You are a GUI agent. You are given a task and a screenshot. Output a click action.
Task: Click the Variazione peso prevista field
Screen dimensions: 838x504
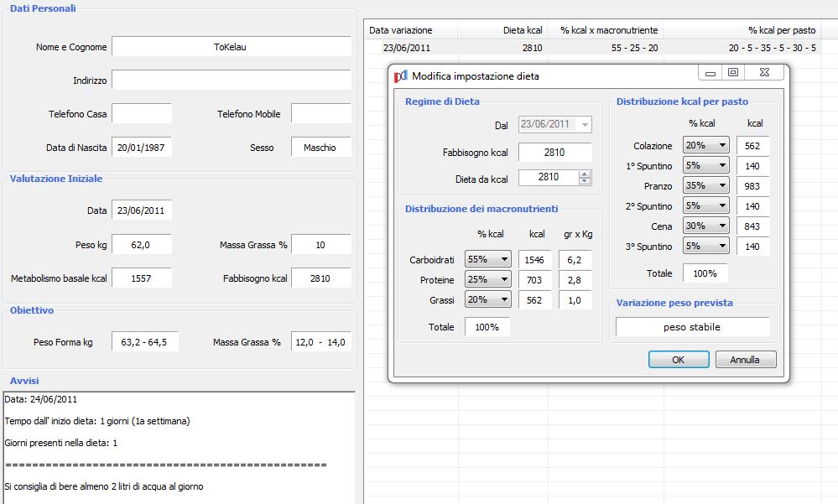coord(693,327)
